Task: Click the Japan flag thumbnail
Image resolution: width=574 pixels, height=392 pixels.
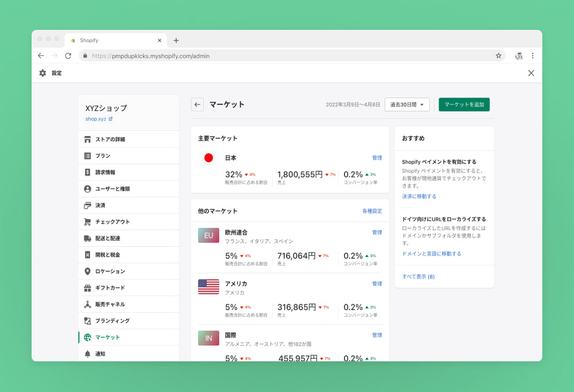Action: [208, 158]
